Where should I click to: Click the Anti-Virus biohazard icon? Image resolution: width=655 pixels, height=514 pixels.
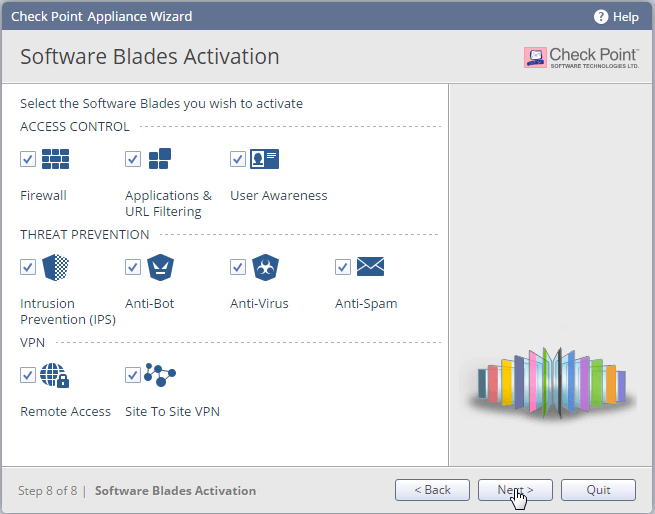(265, 267)
